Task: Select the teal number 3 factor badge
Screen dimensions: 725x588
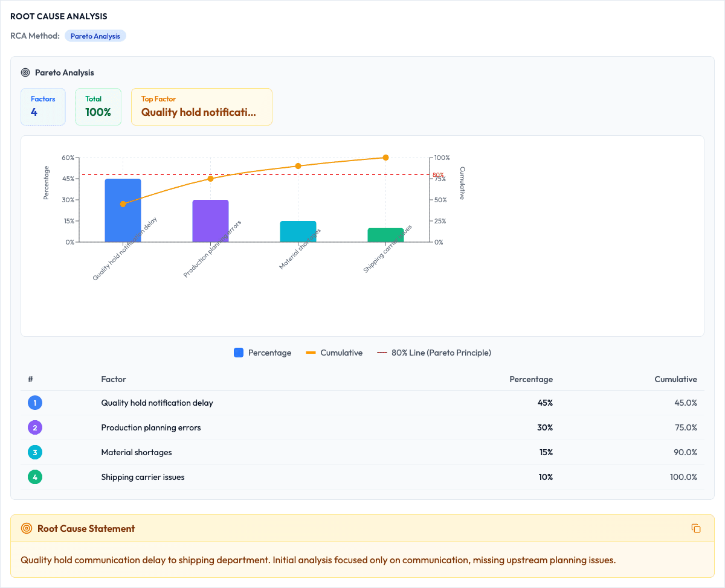Action: pos(35,452)
